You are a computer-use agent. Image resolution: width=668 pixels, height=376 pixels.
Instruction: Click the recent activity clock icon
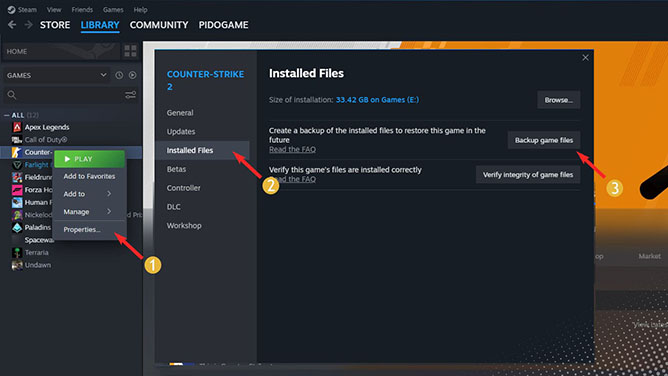click(x=119, y=75)
